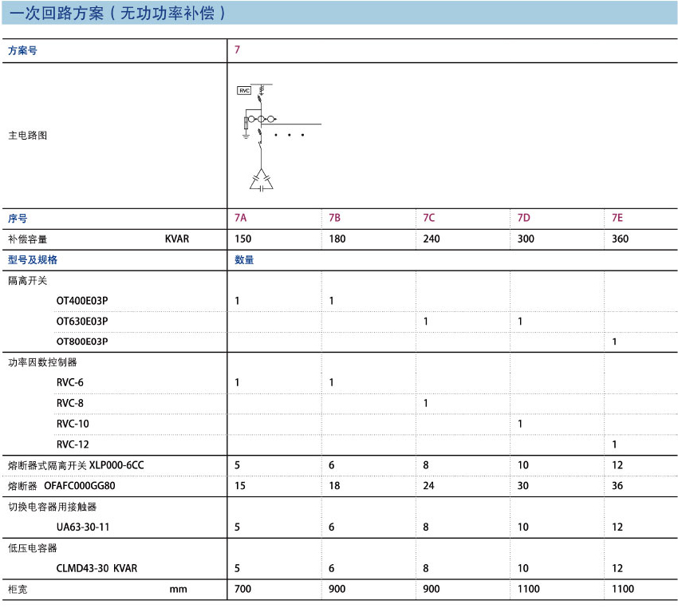Screen dimensions: 678x616
Task: Select the OT800E03P model row
Action: (x=82, y=342)
